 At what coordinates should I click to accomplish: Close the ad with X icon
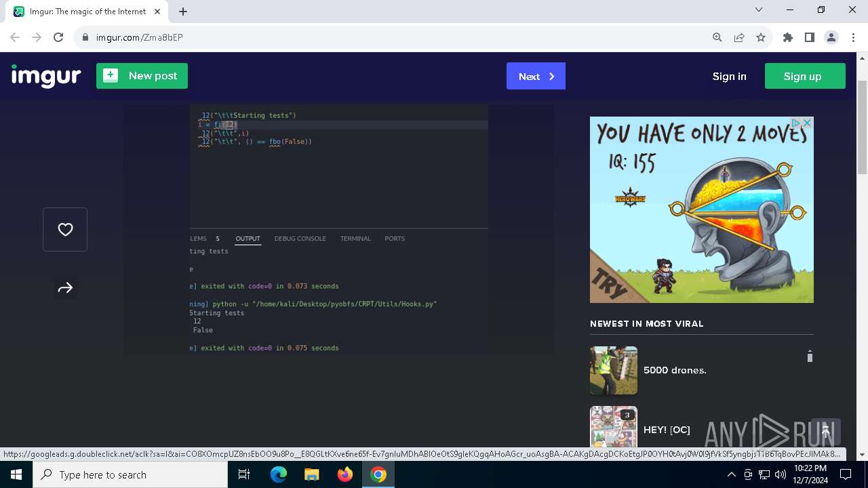[808, 123]
